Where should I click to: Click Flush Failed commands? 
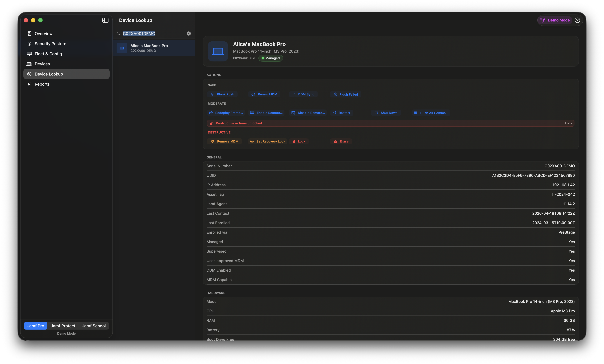pyautogui.click(x=346, y=94)
